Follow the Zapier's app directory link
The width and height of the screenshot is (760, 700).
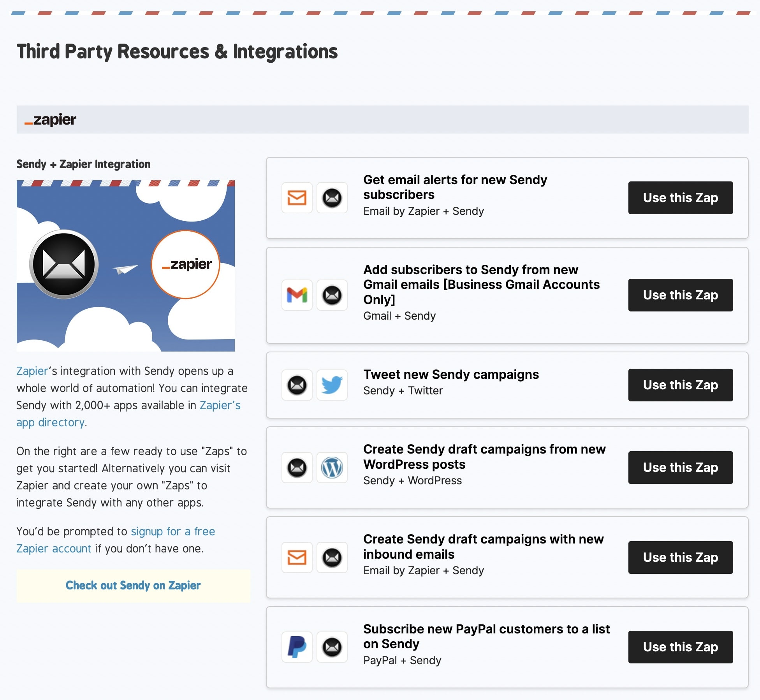click(x=220, y=406)
